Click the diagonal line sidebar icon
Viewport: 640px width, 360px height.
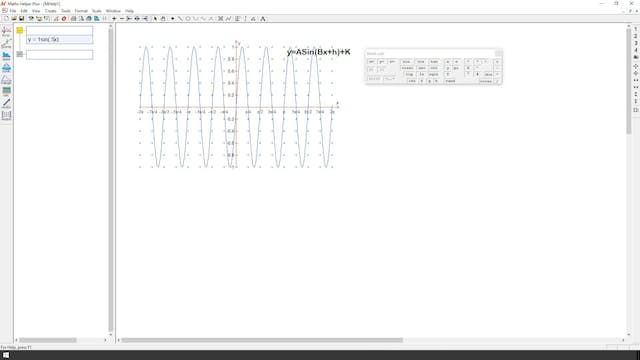[6, 103]
